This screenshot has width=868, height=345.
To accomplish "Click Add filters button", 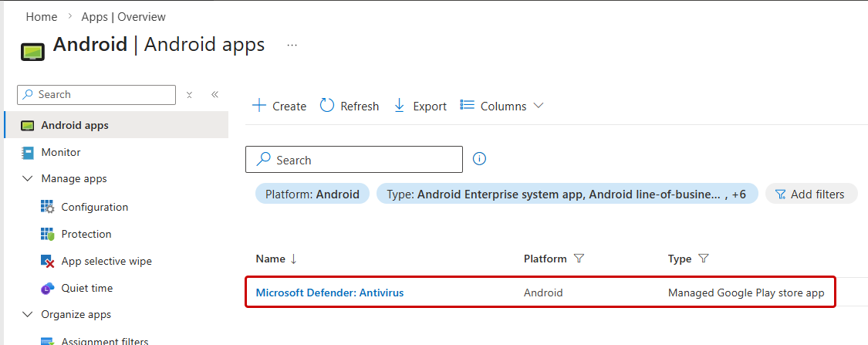I will point(810,194).
